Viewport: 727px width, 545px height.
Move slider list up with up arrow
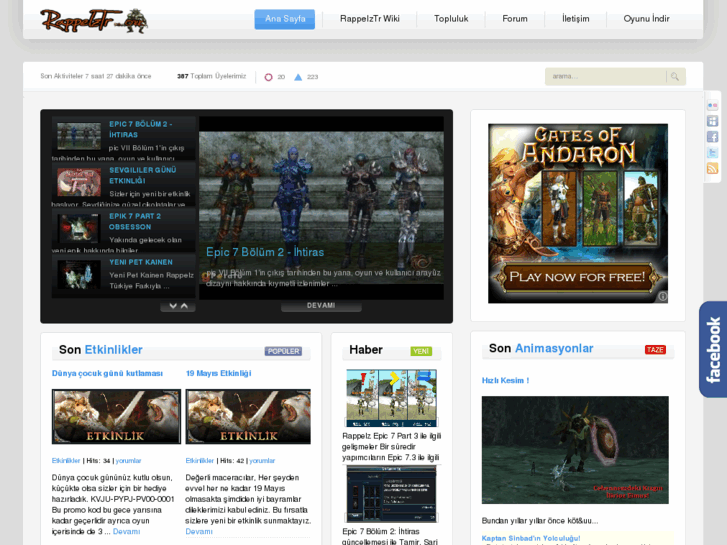(184, 306)
